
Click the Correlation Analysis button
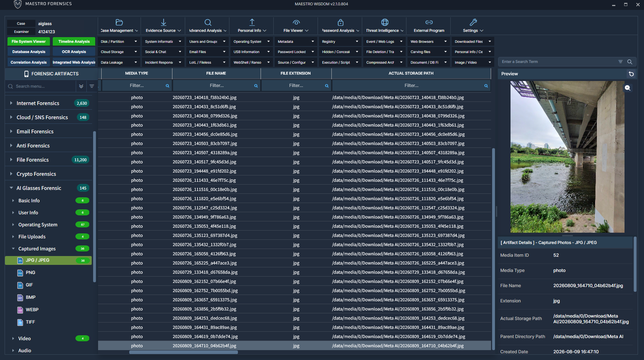pyautogui.click(x=29, y=63)
